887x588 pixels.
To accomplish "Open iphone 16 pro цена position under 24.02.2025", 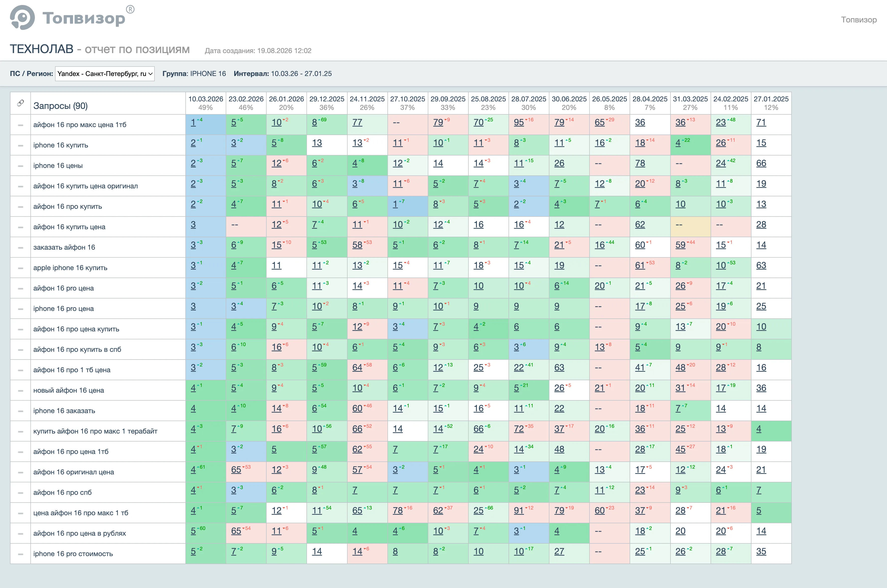I will [721, 306].
